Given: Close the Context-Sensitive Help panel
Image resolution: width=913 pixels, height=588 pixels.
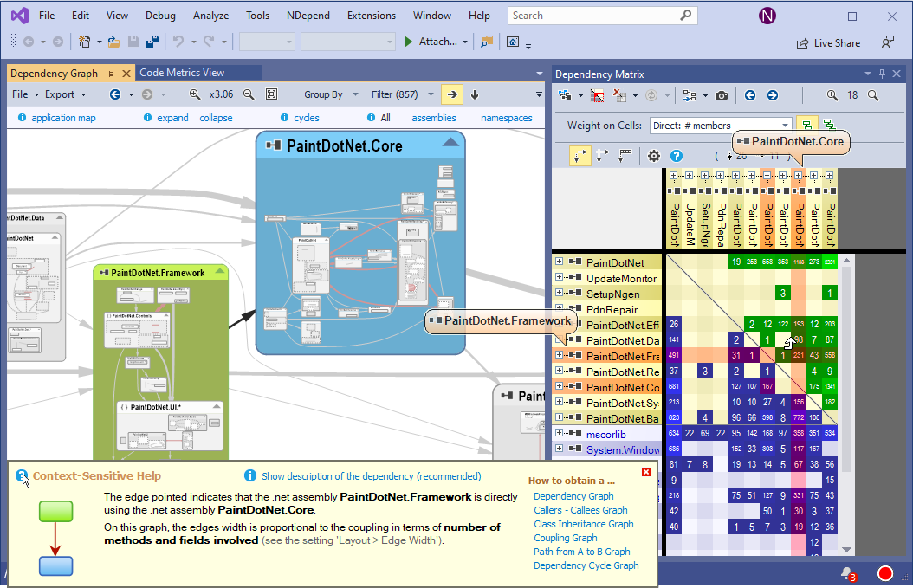Looking at the screenshot, I should click(x=646, y=472).
